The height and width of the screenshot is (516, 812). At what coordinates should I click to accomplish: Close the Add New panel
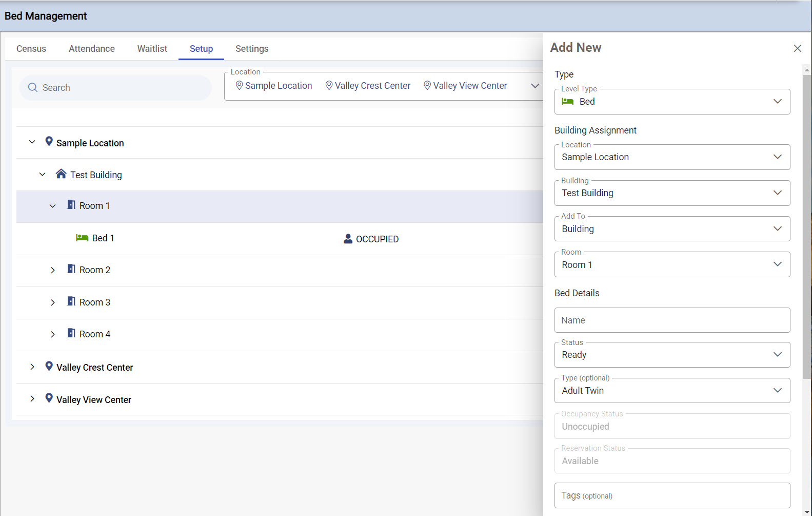click(797, 48)
